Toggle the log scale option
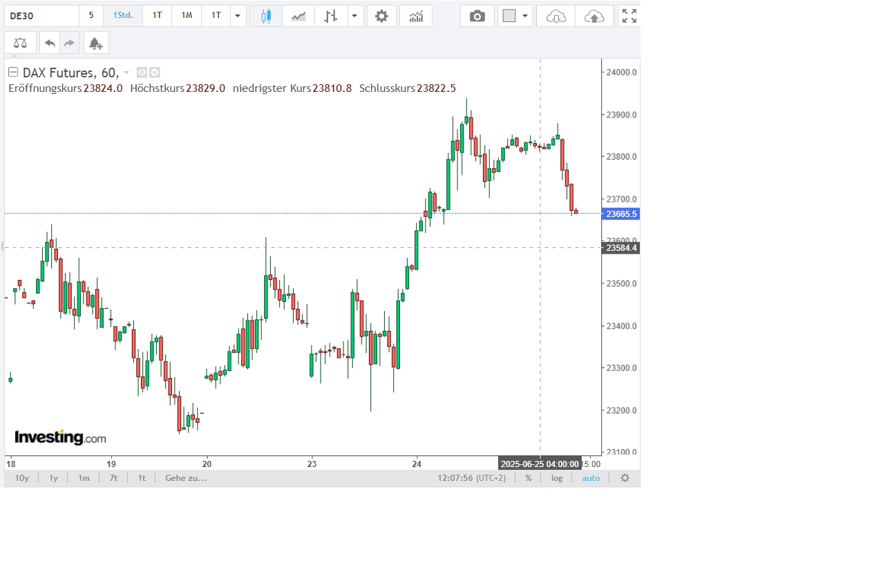Viewport: 872px width, 588px height. (557, 478)
